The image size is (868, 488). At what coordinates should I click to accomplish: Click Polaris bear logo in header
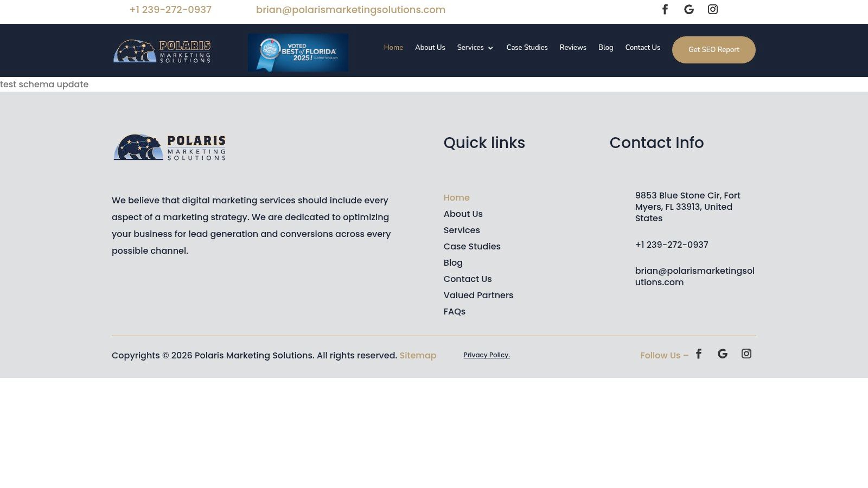tap(162, 51)
